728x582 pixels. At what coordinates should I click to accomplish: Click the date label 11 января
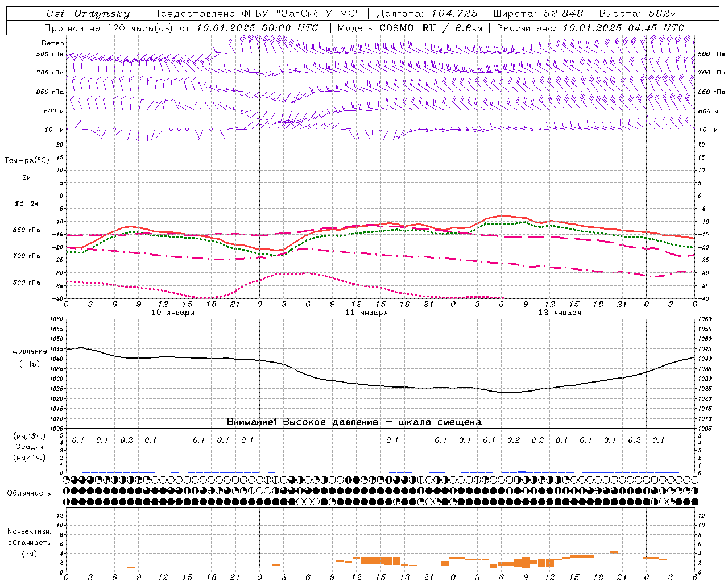coord(366,313)
